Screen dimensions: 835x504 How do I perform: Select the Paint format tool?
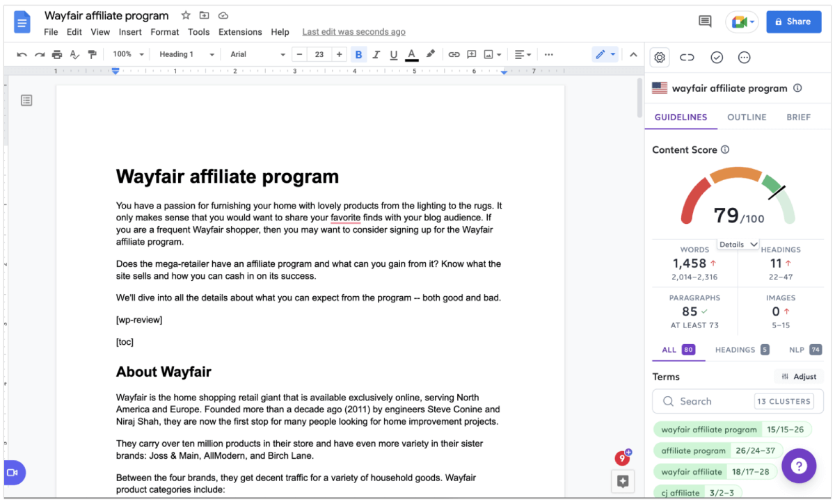92,54
